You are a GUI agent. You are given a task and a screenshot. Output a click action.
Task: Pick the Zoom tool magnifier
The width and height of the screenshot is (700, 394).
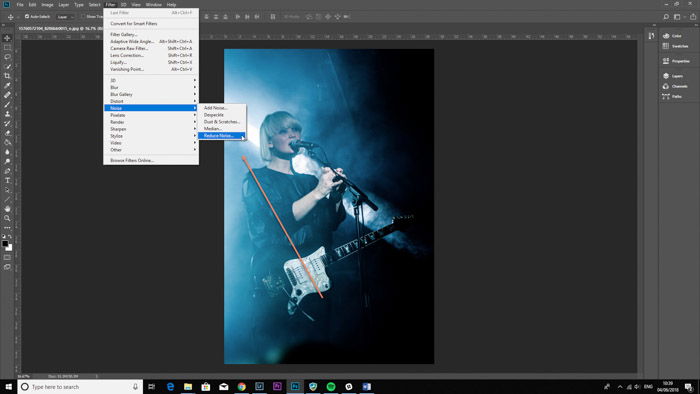point(7,218)
